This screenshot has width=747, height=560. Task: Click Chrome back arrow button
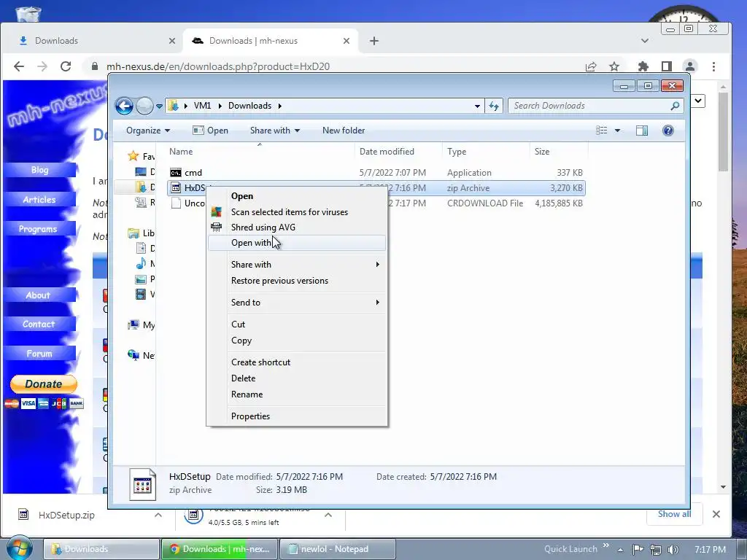point(19,66)
